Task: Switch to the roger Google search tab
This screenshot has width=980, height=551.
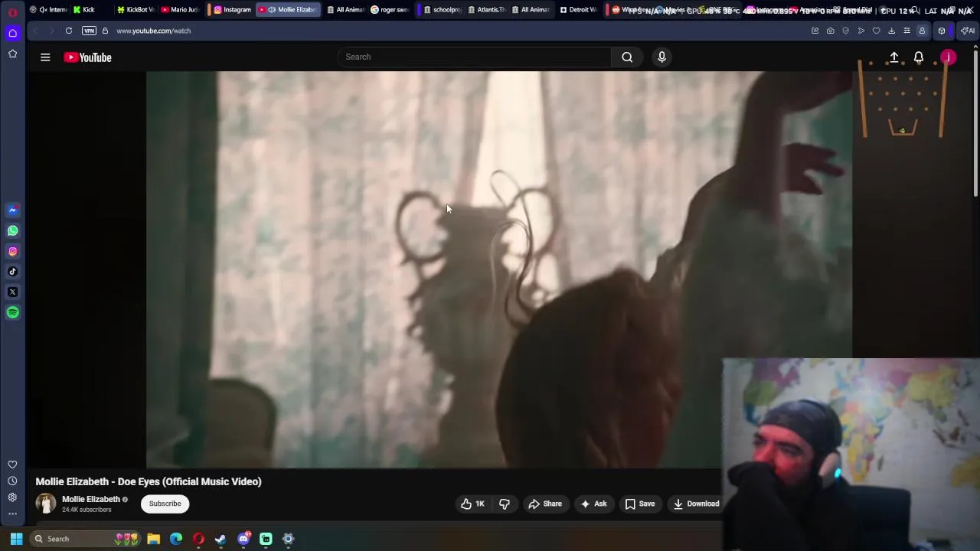Action: click(390, 10)
